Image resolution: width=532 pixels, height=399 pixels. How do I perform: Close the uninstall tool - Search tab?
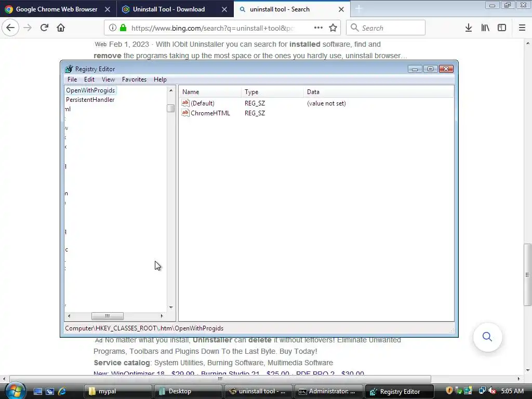click(341, 9)
